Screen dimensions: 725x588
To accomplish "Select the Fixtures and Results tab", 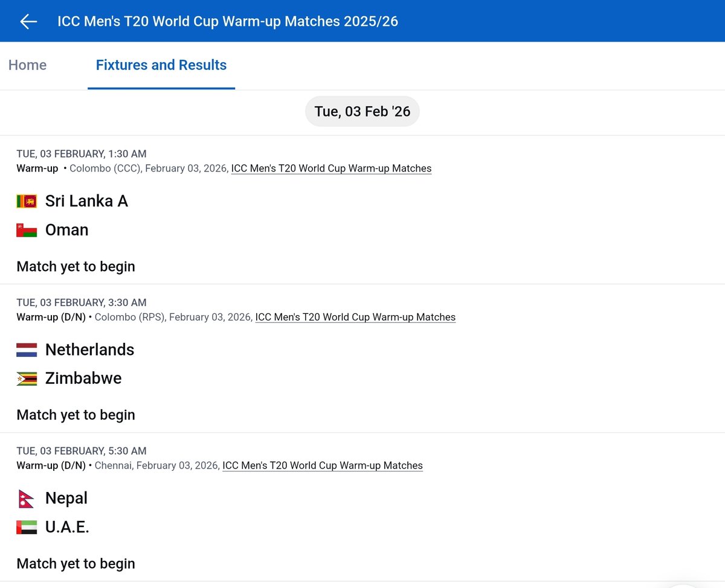I will (x=161, y=65).
